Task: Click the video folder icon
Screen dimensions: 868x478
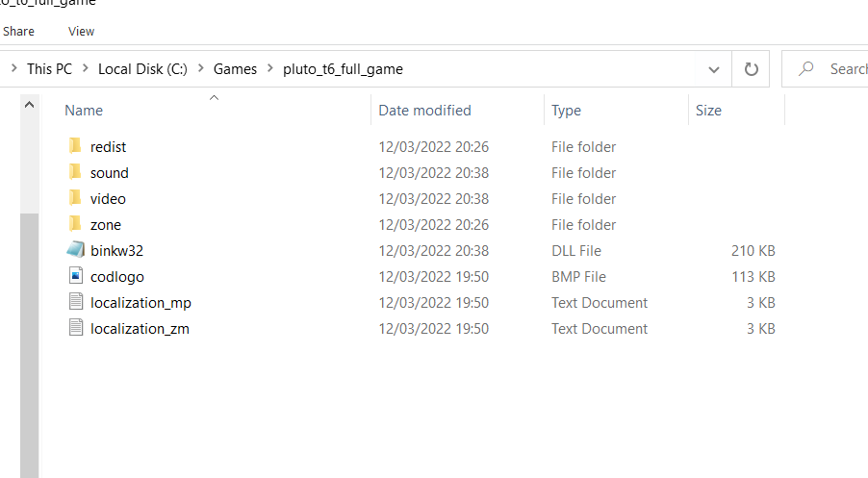Action: tap(75, 198)
